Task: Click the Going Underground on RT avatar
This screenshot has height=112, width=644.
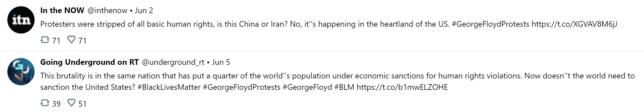Action: tap(21, 72)
